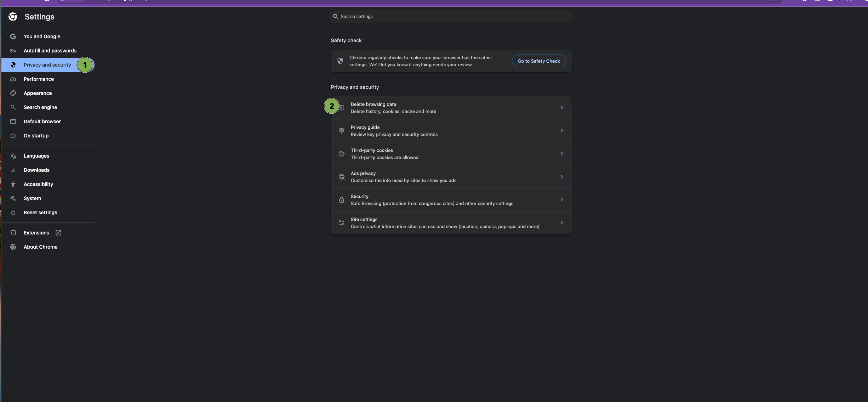Click the external link icon beside Extensions
This screenshot has height=402, width=868.
point(58,233)
